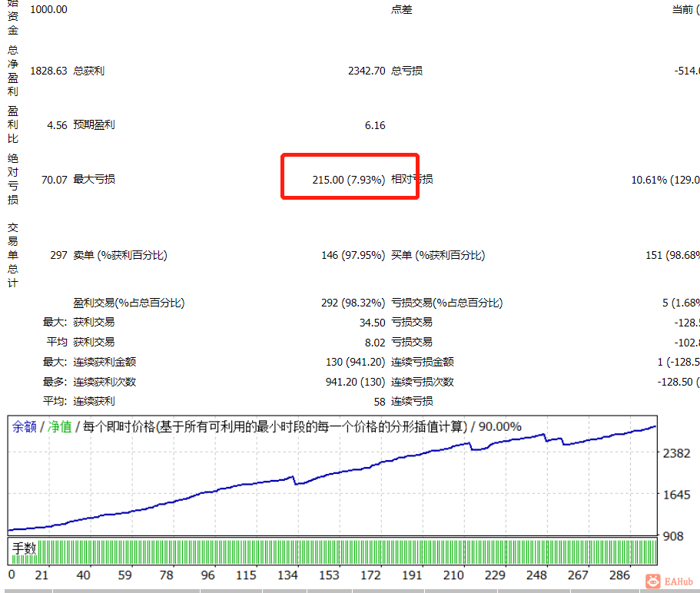Click the 153 x-axis tick label
700x593 pixels.
329,575
